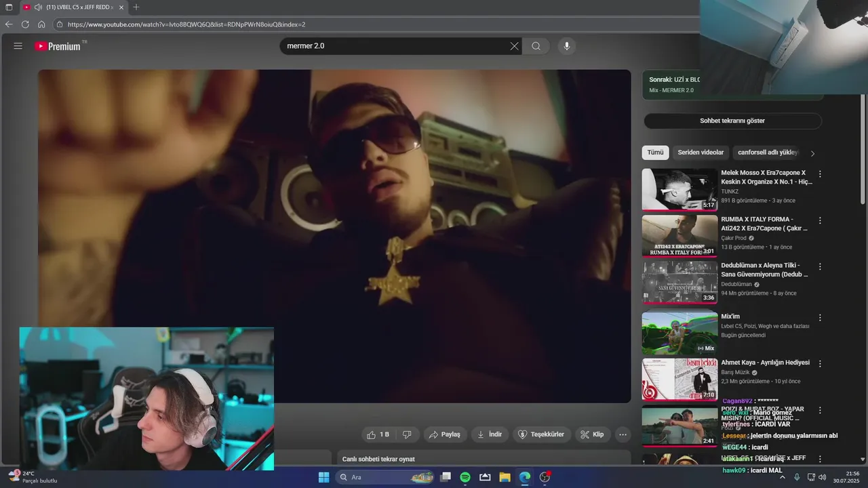Image resolution: width=868 pixels, height=488 pixels.
Task: Switch to Microsoft Edge on taskbar
Action: 525,477
